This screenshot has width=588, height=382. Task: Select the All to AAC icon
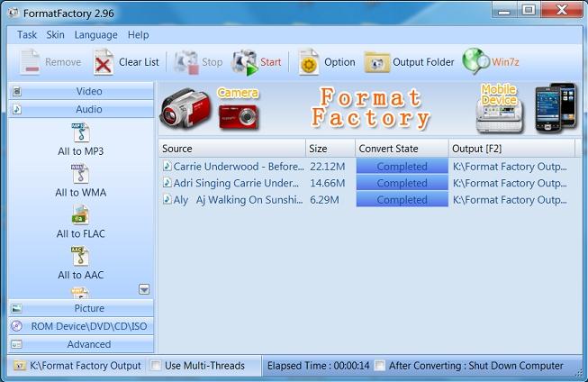80,256
